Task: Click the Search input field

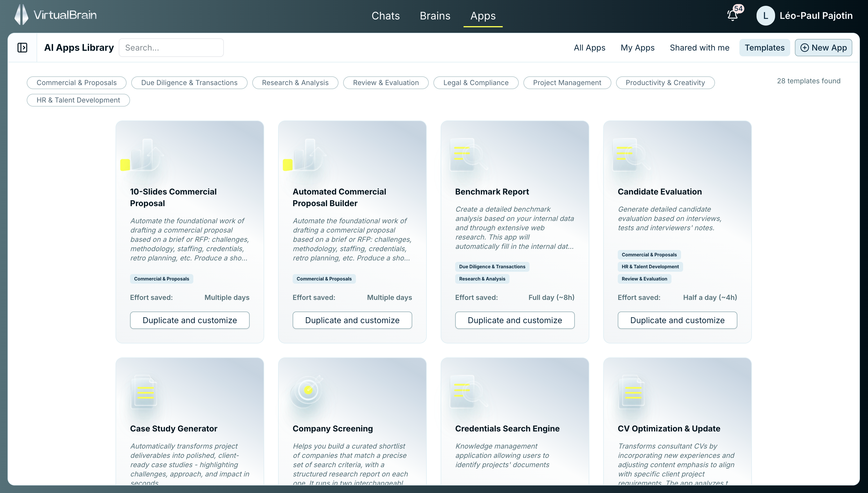Action: pos(171,48)
